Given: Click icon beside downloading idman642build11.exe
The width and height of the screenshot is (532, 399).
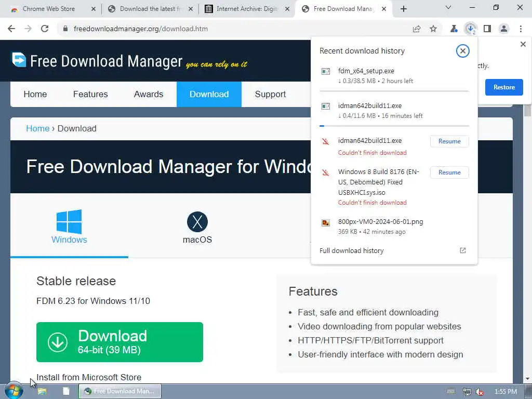Looking at the screenshot, I should point(326,107).
